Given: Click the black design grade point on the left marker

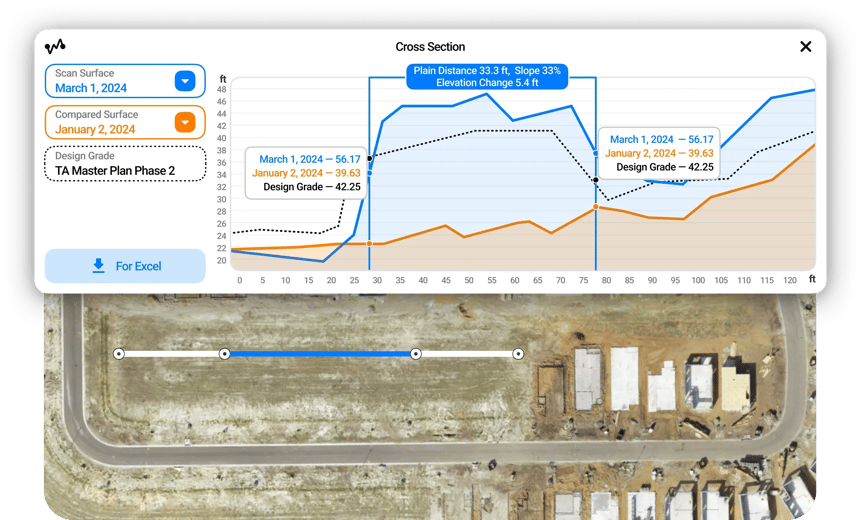Looking at the screenshot, I should [370, 158].
